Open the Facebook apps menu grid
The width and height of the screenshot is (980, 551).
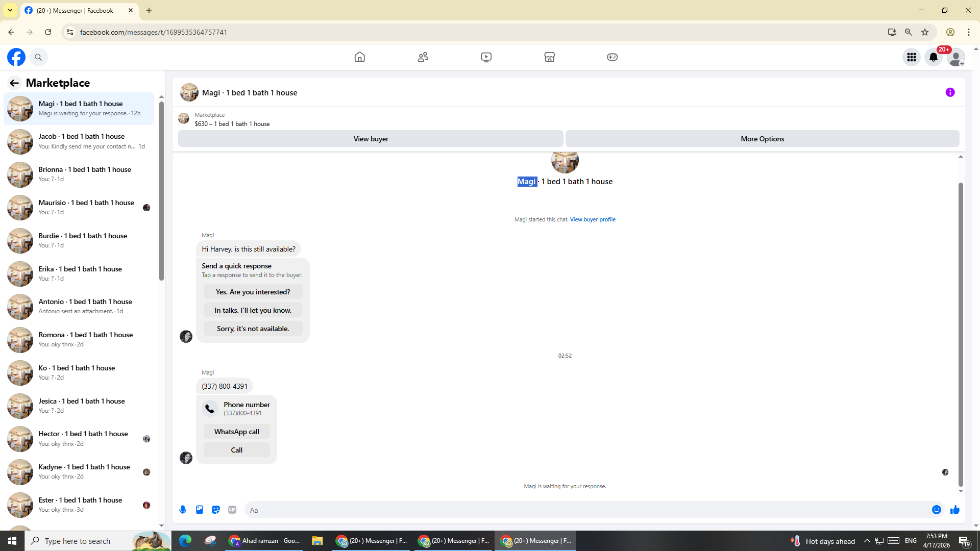tap(911, 57)
